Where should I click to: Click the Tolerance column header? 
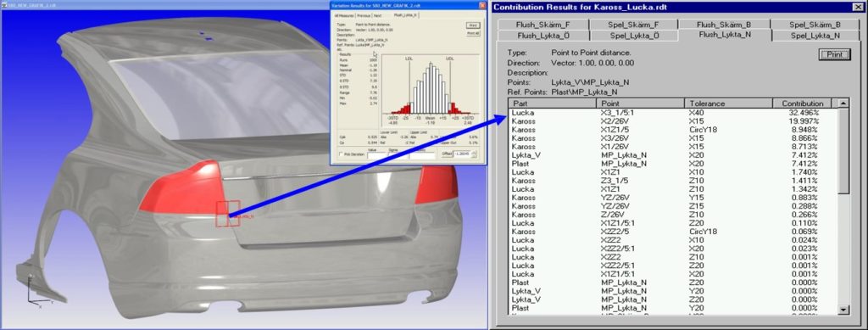pyautogui.click(x=728, y=103)
